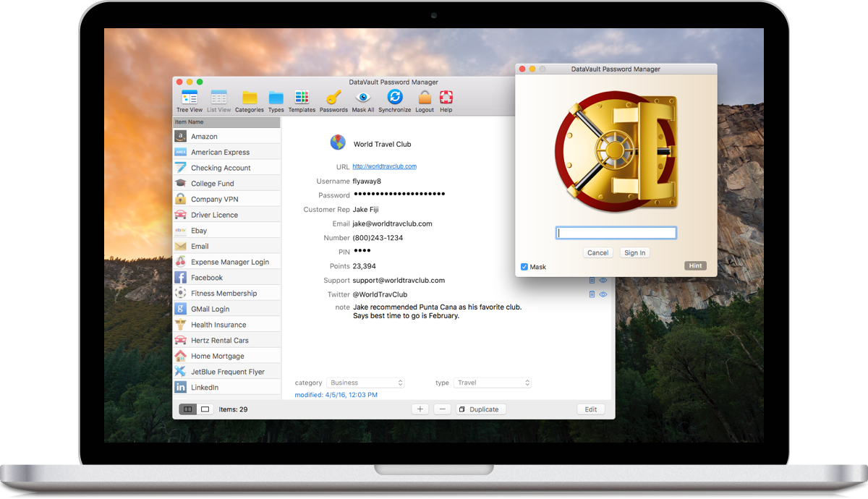Select the Amazon item icon

click(180, 136)
